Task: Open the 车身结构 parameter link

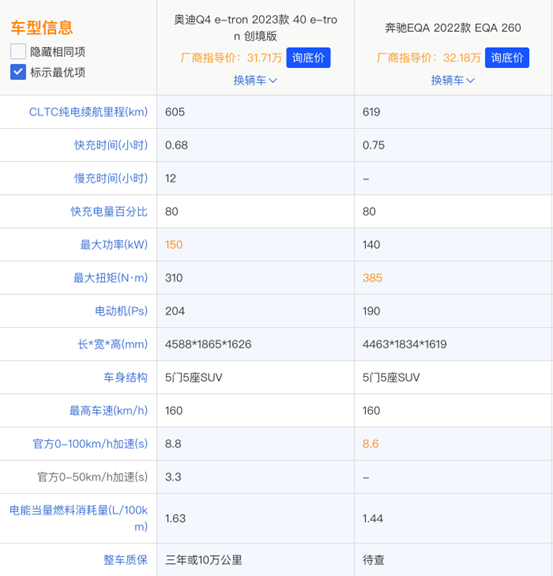Action: click(126, 377)
